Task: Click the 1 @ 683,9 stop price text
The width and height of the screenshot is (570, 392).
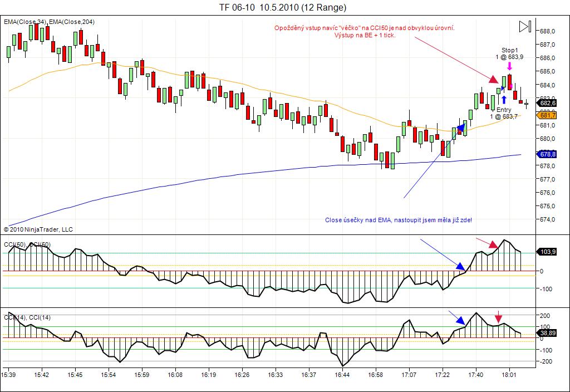Action: [x=509, y=57]
